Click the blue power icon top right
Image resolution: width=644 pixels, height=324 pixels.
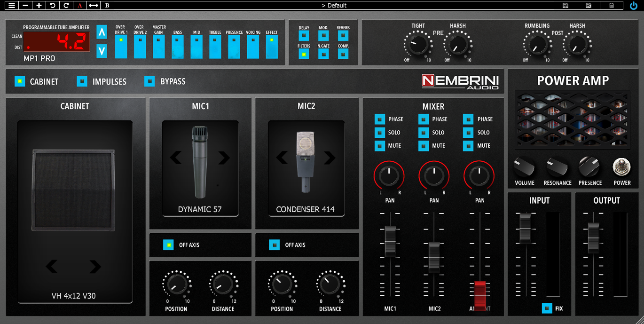634,6
